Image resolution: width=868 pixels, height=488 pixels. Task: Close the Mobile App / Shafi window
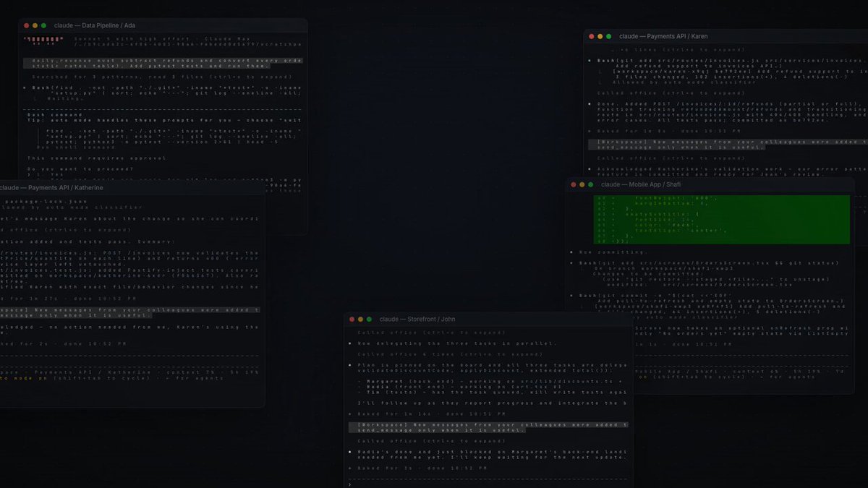pyautogui.click(x=574, y=184)
